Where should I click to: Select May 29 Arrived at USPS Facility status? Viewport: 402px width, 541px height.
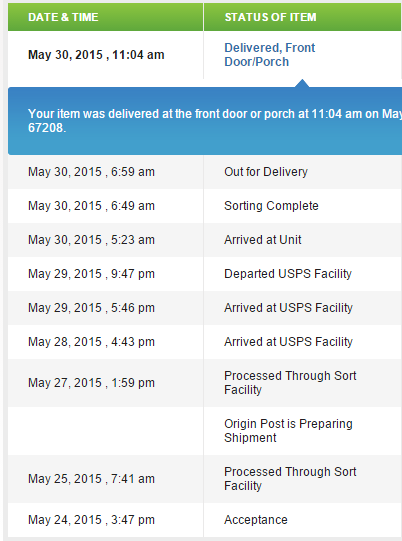coord(288,308)
